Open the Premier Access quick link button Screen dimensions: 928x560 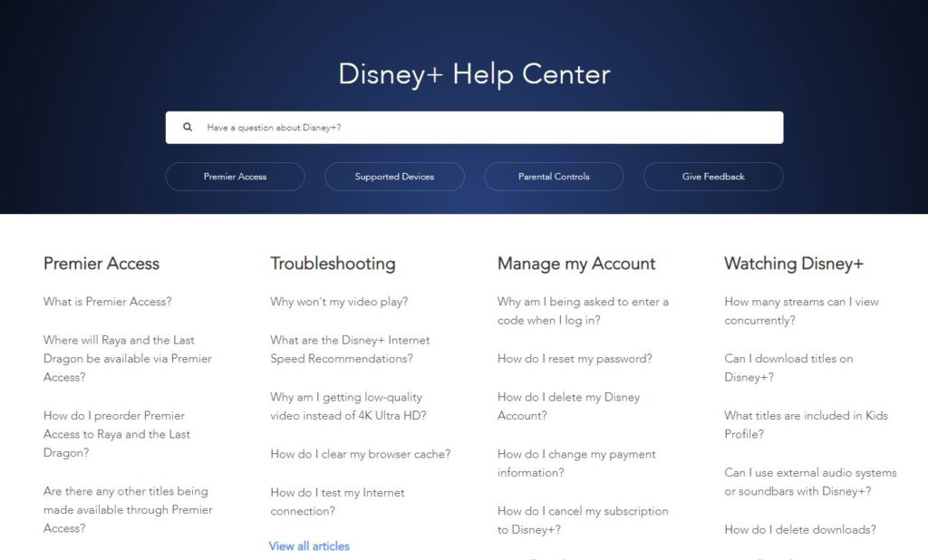[x=235, y=177]
